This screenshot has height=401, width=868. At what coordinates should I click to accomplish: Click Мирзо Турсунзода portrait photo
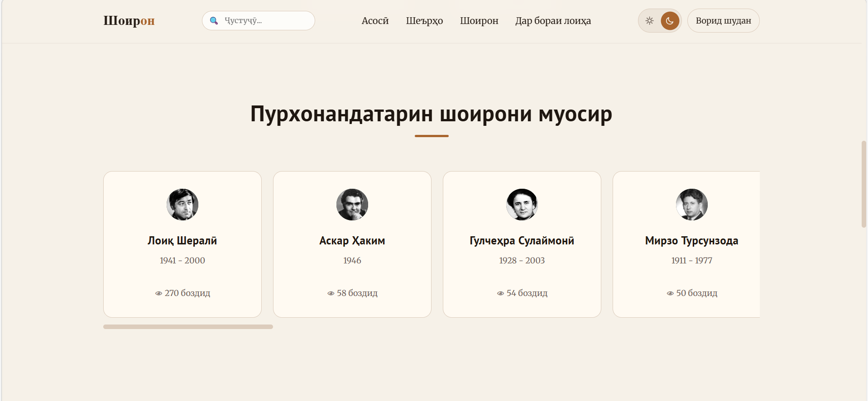pyautogui.click(x=691, y=205)
